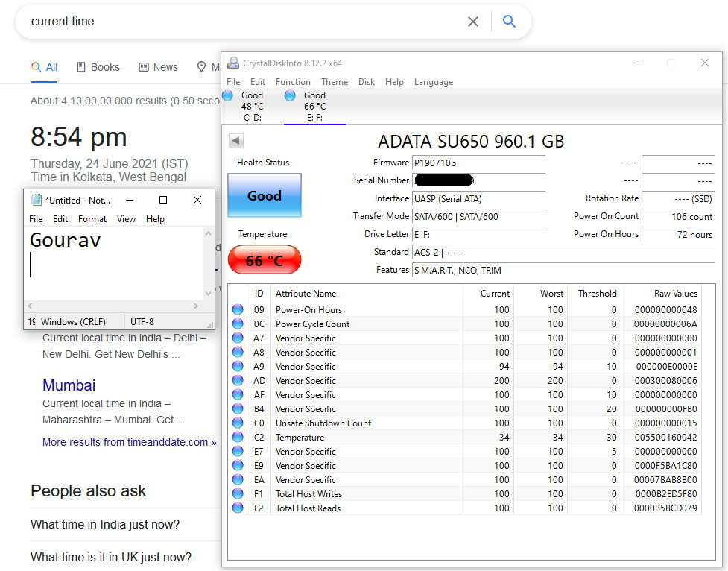Open File menu in Notepad
The image size is (728, 571).
[36, 219]
